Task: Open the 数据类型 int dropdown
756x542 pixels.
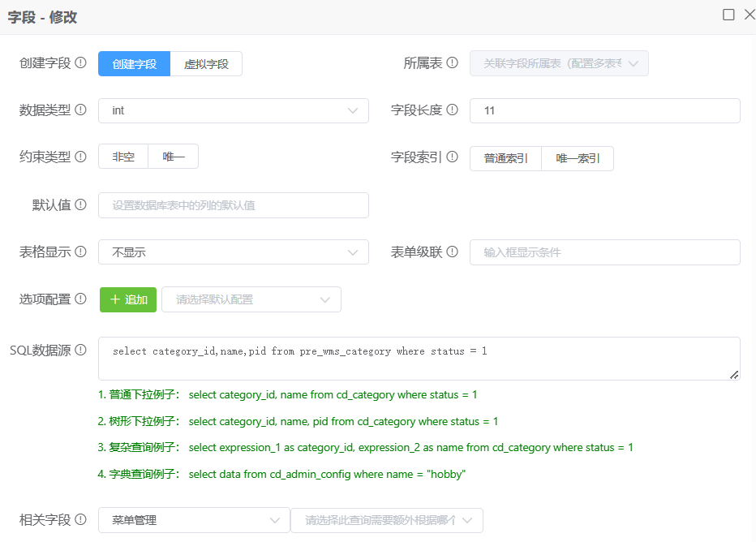Action: coord(233,111)
